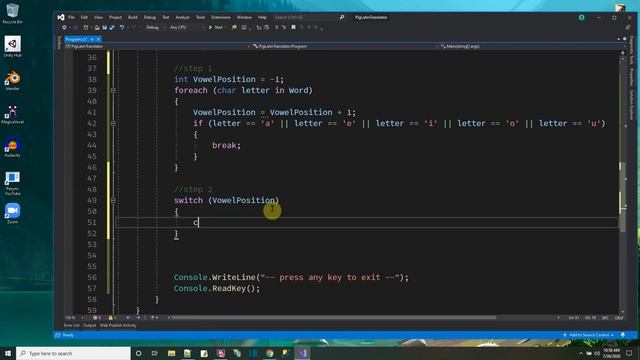Open the Debug menu
The width and height of the screenshot is (640, 360).
[149, 17]
